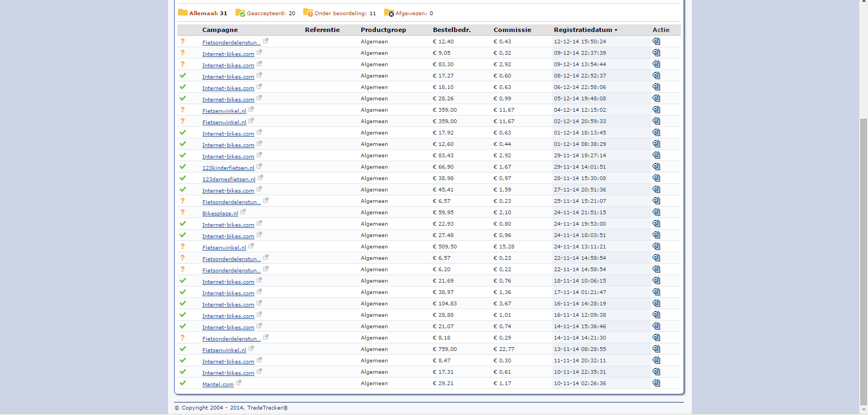Click the Copyright 2004 - 2014, TradeTracker footer text
This screenshot has height=415, width=868.
(x=231, y=408)
